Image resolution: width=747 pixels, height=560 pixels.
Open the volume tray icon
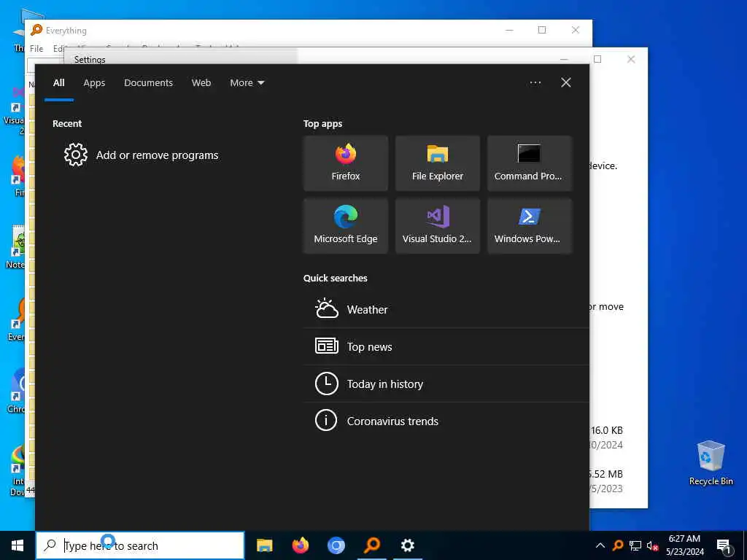point(652,545)
